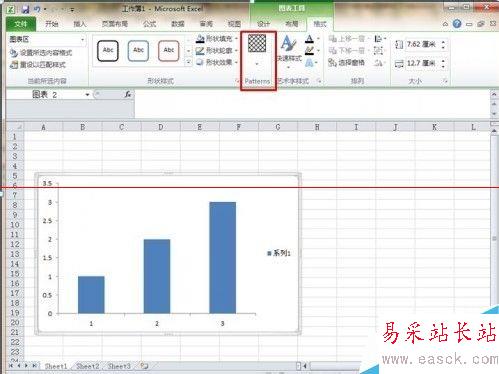
Task: Increase width using the 12.7 spinner
Action: 443,61
